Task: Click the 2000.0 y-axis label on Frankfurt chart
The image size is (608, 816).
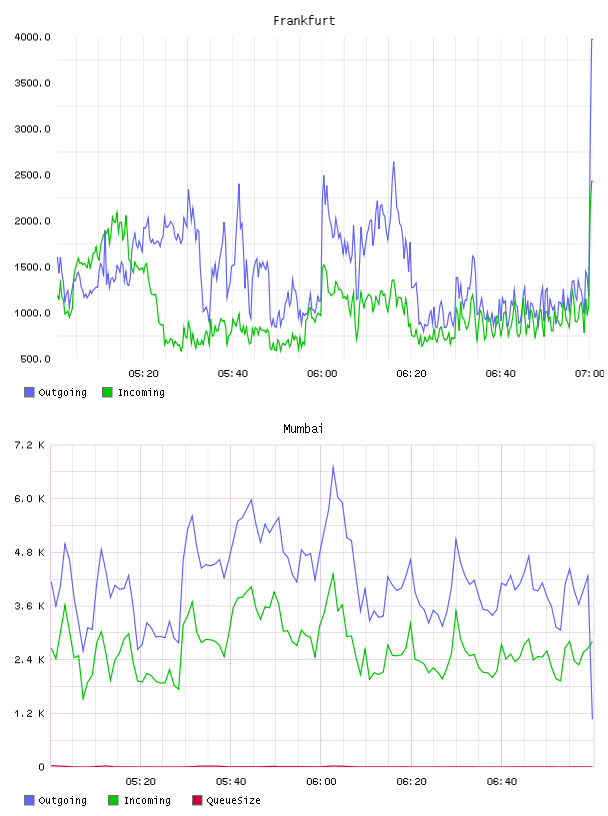Action: coord(32,221)
